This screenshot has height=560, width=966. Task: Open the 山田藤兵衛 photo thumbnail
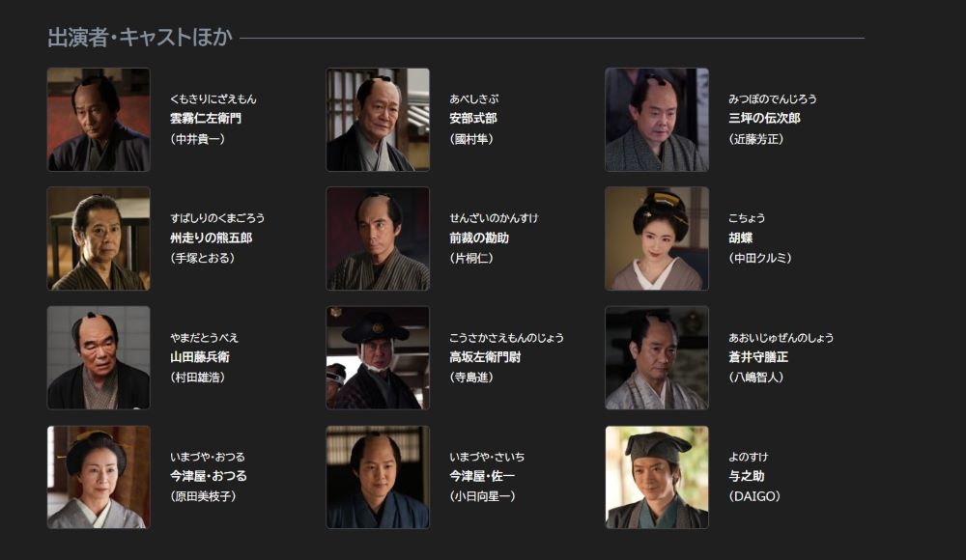coord(99,358)
